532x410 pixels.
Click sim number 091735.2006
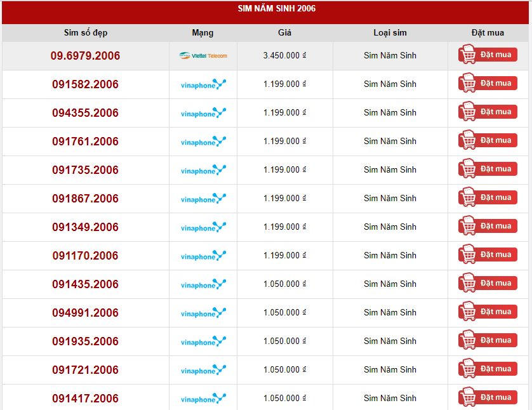pos(85,170)
